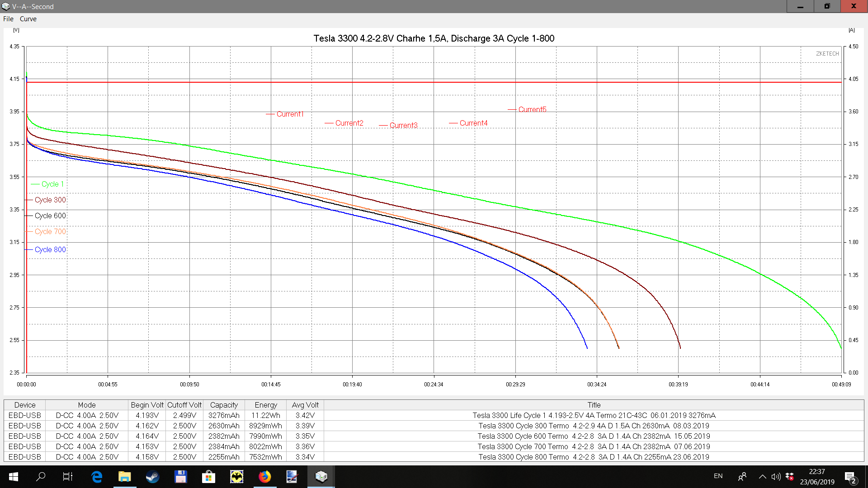Open taskbar Search magnifier icon
This screenshot has width=868, height=488.
point(41,477)
